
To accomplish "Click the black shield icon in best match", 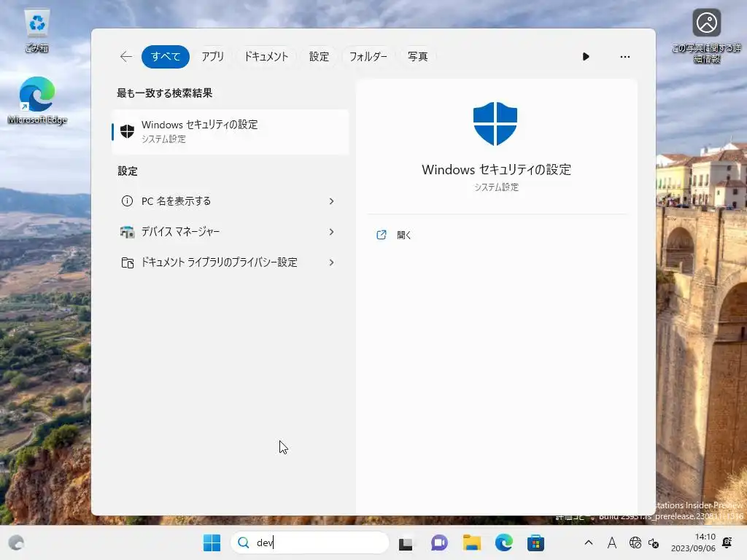I will click(127, 131).
